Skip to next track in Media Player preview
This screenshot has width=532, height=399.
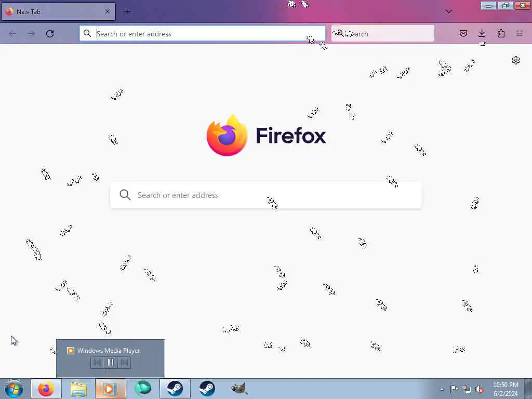click(124, 362)
